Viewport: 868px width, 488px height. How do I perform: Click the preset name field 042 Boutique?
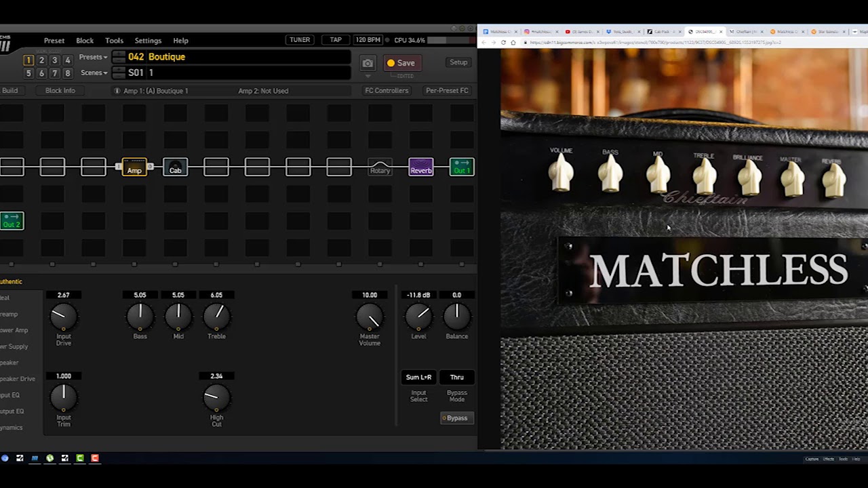(x=237, y=57)
